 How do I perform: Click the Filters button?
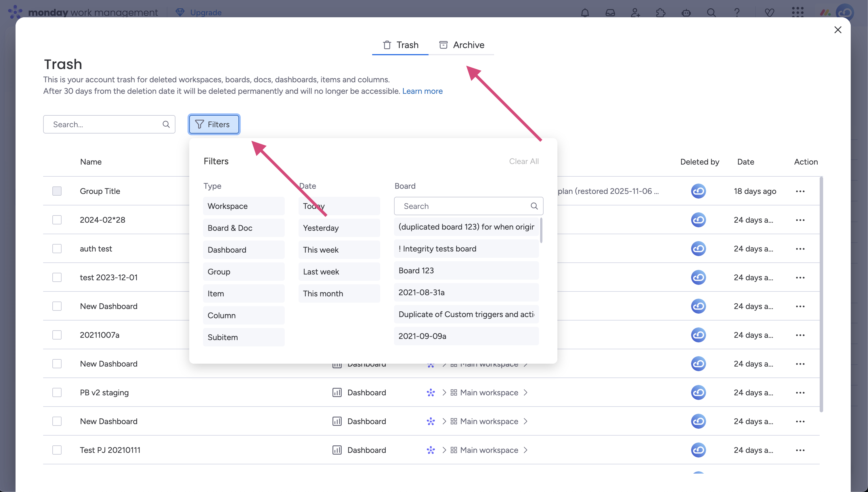214,124
